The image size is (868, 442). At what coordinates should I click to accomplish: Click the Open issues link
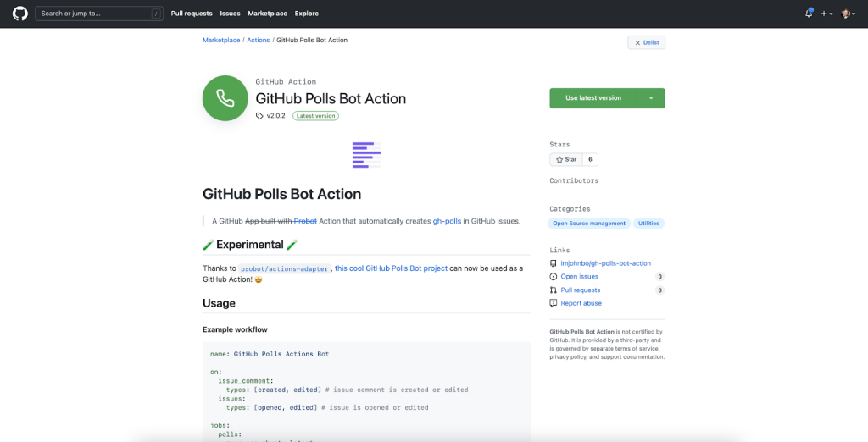pos(579,277)
